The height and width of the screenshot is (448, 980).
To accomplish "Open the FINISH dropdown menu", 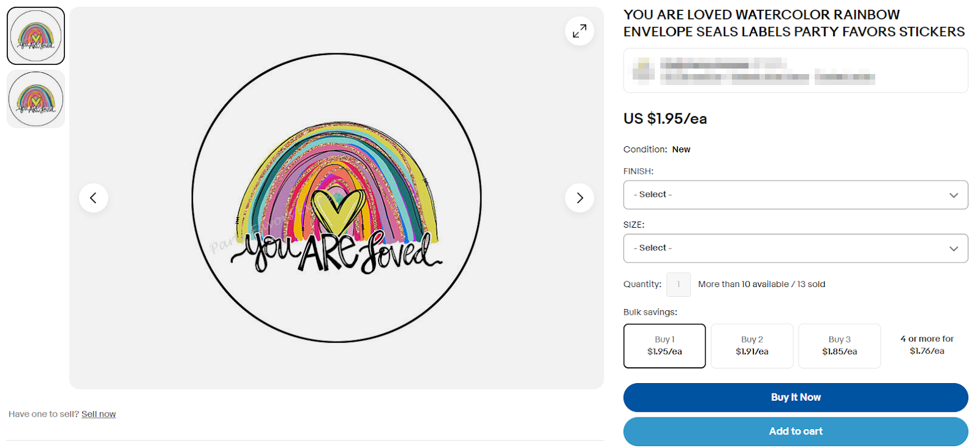I will 796,195.
